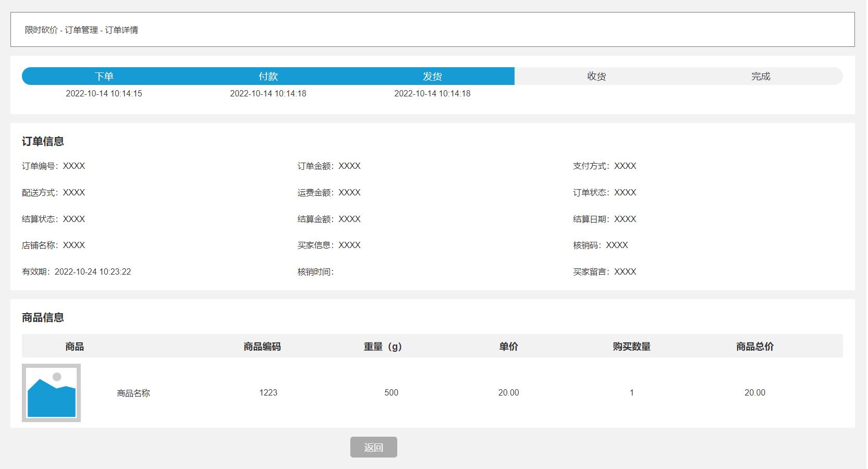The width and height of the screenshot is (868, 469).
Task: Select the 发货 step in the progress bar
Action: pos(433,76)
